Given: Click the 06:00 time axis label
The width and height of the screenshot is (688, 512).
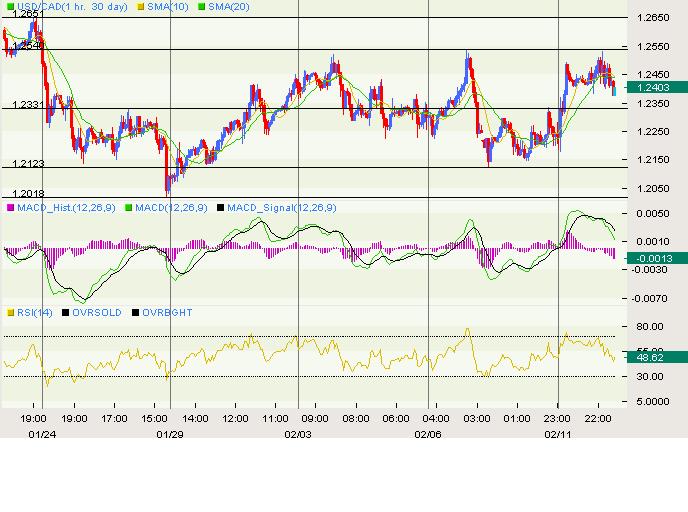Looking at the screenshot, I should [396, 419].
